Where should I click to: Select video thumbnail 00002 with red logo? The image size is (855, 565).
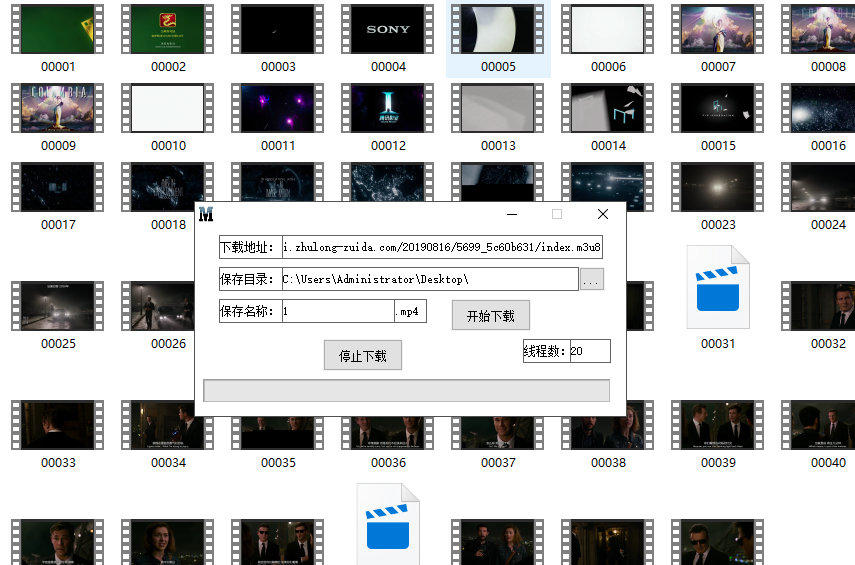[x=168, y=29]
